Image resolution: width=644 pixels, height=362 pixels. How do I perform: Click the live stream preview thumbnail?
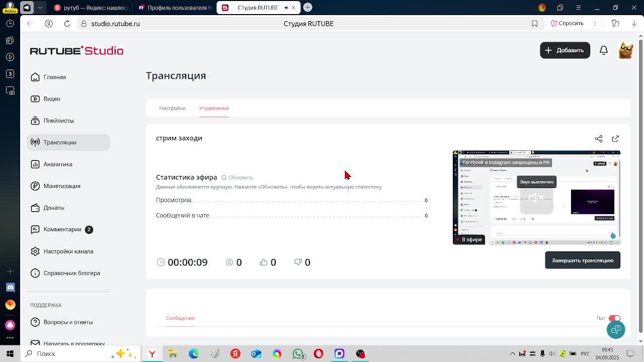pyautogui.click(x=536, y=198)
